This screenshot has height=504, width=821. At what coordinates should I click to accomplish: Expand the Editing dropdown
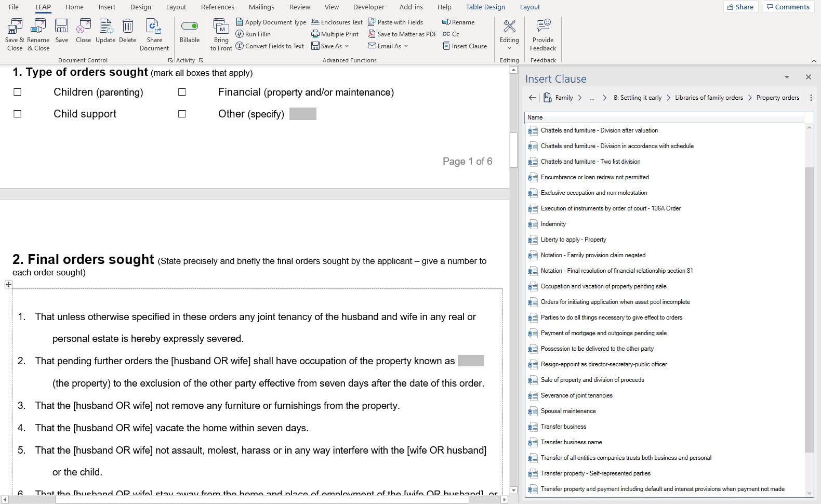point(509,34)
